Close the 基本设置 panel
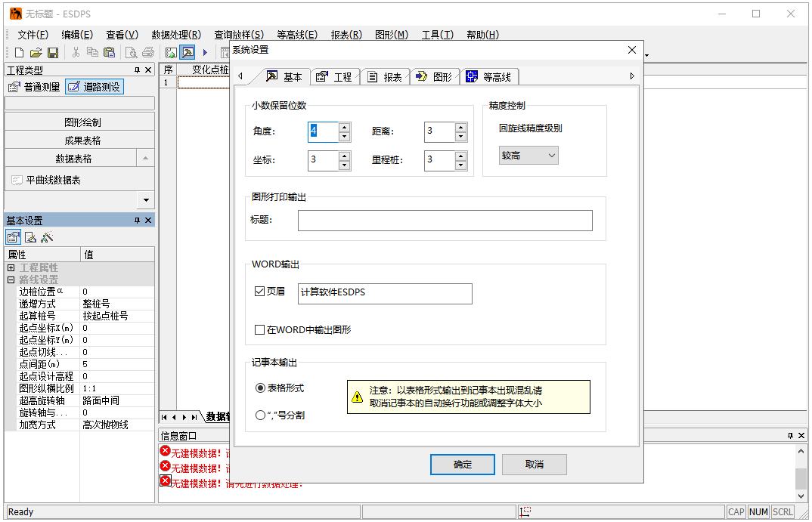The image size is (812, 522). pyautogui.click(x=148, y=221)
